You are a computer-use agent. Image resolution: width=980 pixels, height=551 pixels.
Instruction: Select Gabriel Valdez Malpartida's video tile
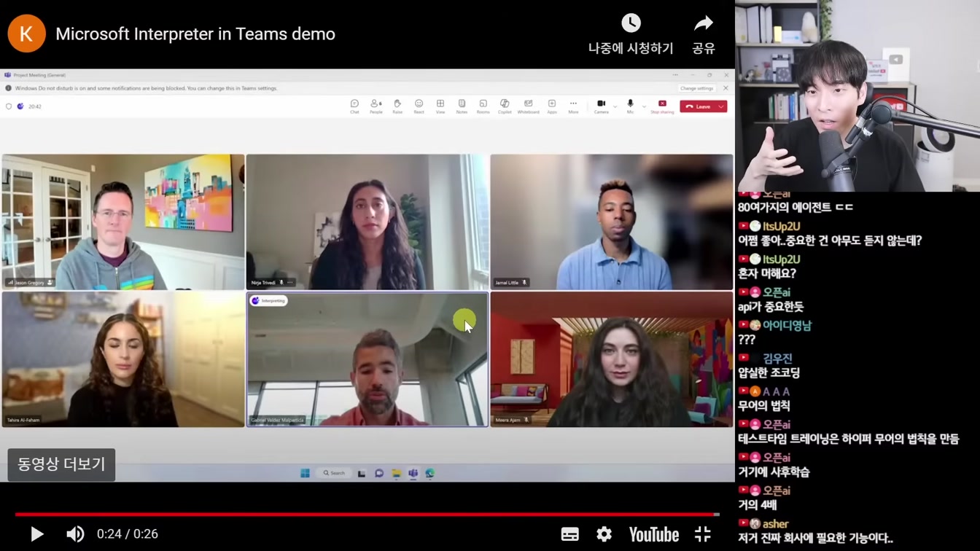[x=367, y=359]
